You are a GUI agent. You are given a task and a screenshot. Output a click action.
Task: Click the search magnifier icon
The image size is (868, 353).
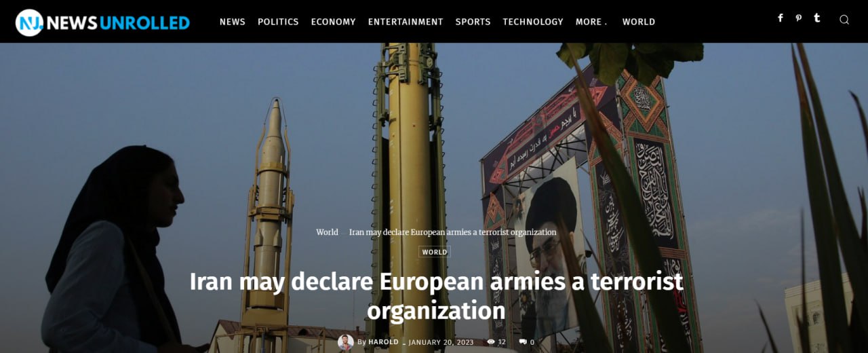pos(844,20)
